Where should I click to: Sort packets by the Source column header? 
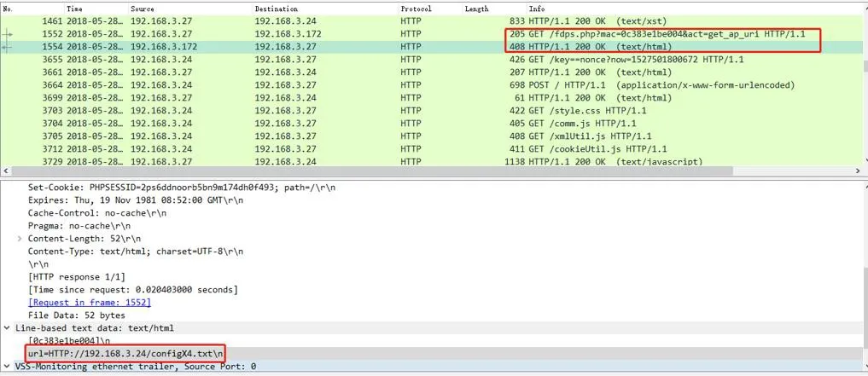pyautogui.click(x=142, y=9)
